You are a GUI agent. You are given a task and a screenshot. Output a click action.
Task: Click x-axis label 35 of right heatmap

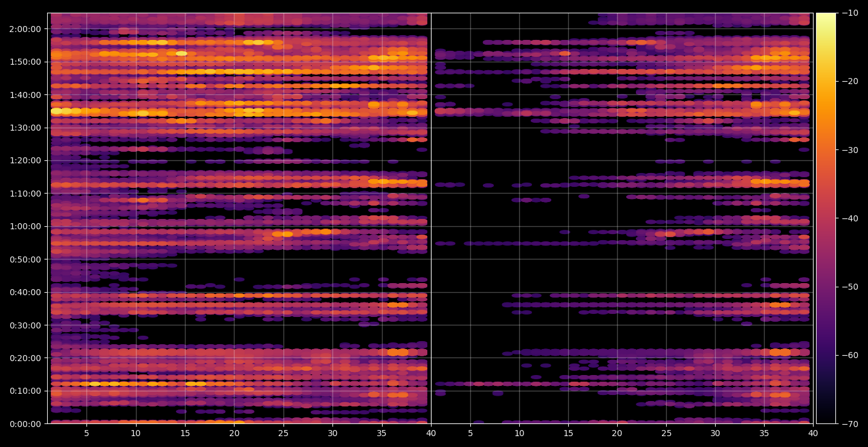765,433
